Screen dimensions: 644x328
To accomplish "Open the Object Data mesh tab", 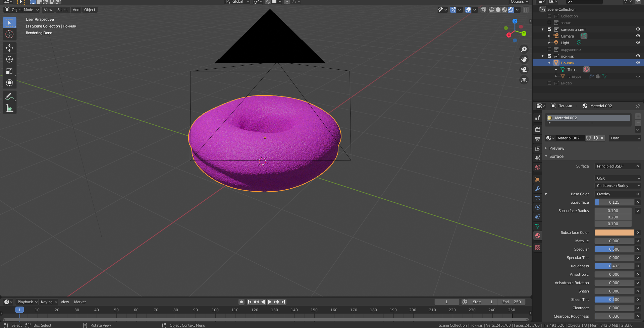I will 538,226.
